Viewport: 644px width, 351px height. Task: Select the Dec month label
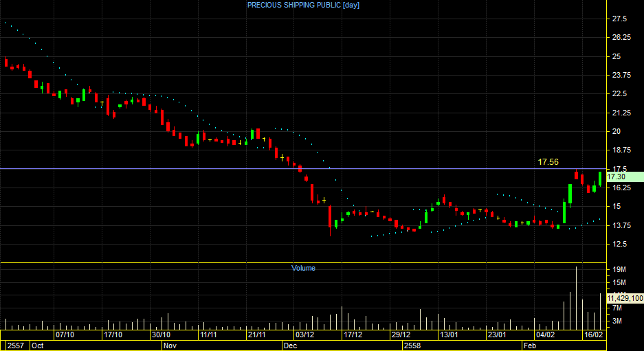click(x=290, y=346)
